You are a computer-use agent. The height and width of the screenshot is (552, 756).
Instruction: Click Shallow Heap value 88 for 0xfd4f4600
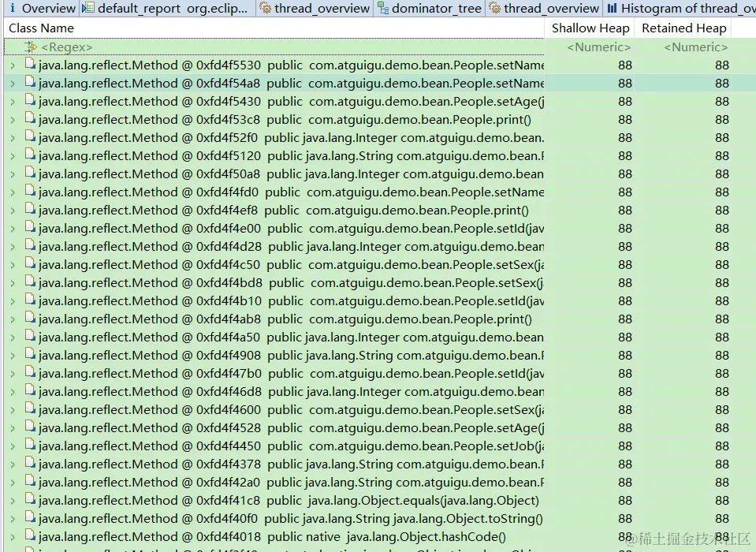(625, 410)
